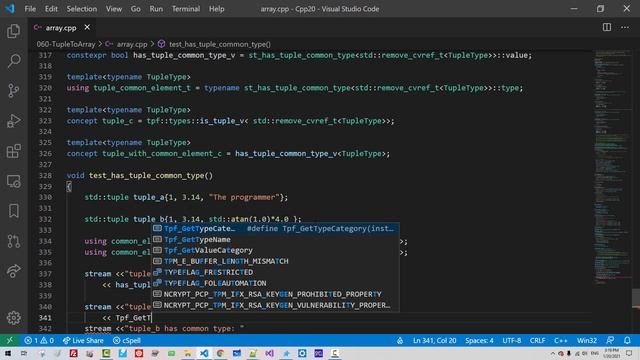Pick the TYPEFLAG_FRESTRICTED suggestion
The height and width of the screenshot is (360, 640).
pyautogui.click(x=275, y=272)
